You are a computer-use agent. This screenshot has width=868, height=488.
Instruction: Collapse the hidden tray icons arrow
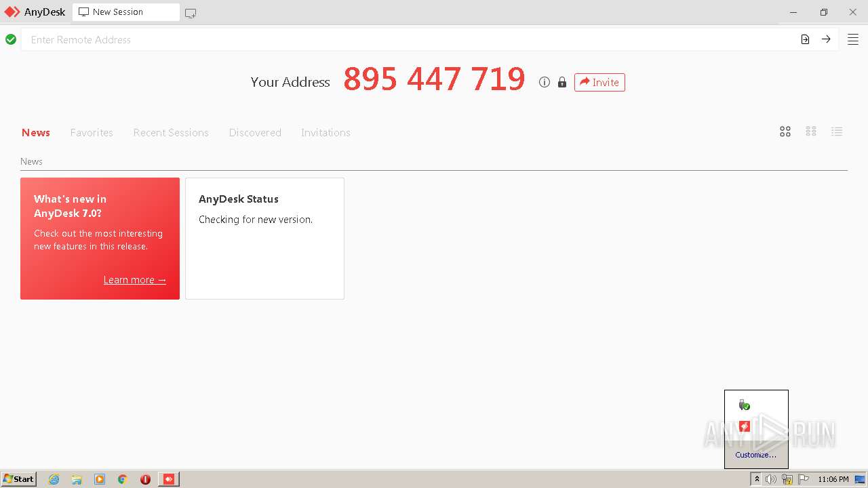tap(757, 479)
